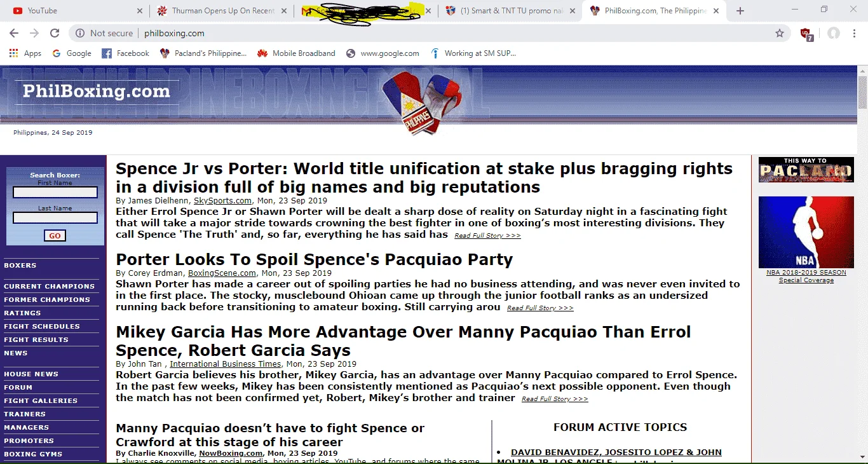Click the Last Name search field

tap(55, 217)
